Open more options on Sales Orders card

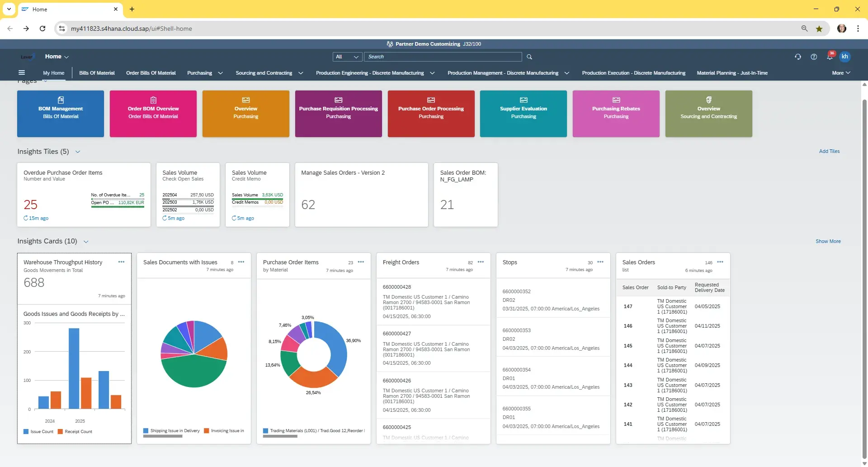720,262
